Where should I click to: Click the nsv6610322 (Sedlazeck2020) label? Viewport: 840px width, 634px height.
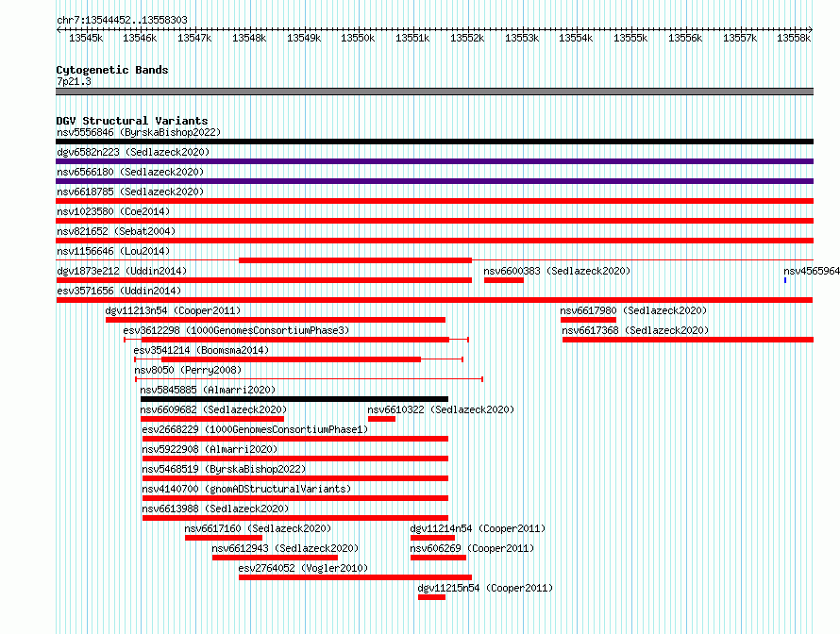click(x=441, y=409)
